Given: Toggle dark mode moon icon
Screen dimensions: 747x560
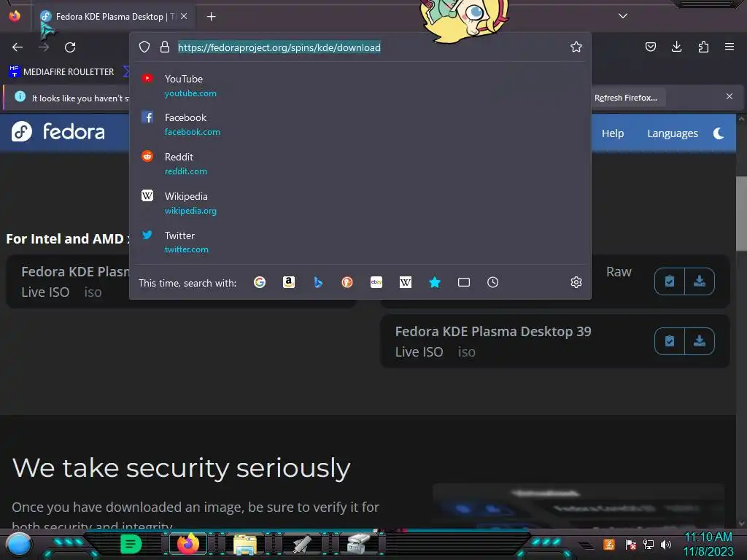Looking at the screenshot, I should point(719,133).
